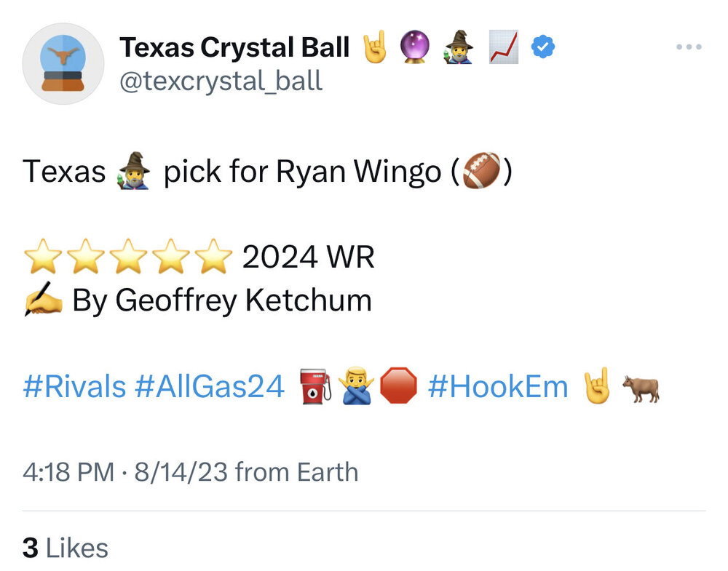The height and width of the screenshot is (571, 728).
Task: Click the man gesturing no emoji
Action: 357,386
